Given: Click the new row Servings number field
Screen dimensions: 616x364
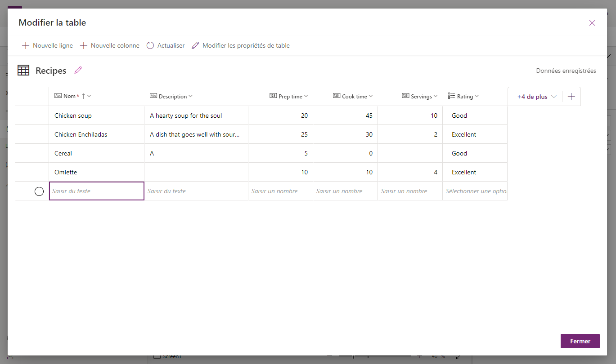Looking at the screenshot, I should [x=410, y=191].
